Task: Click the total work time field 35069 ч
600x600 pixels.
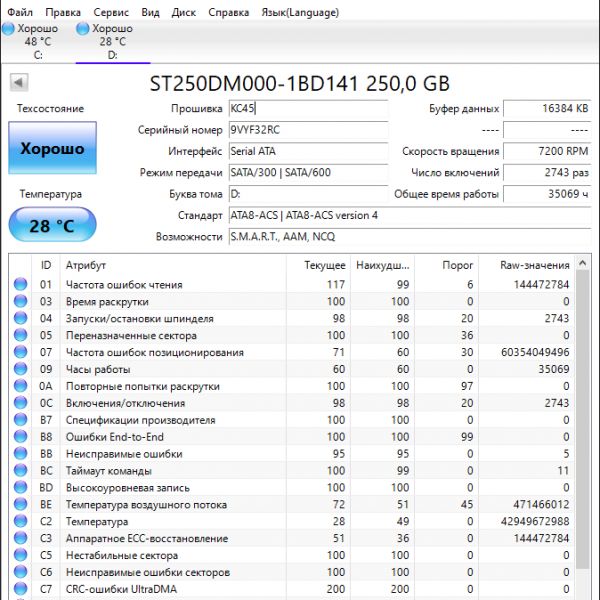Action: pyautogui.click(x=547, y=194)
